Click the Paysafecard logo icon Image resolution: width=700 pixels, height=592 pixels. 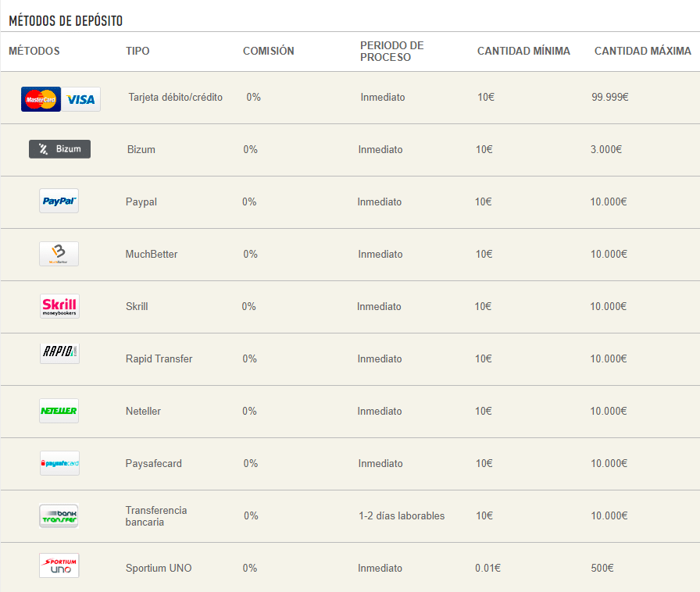pos(59,463)
